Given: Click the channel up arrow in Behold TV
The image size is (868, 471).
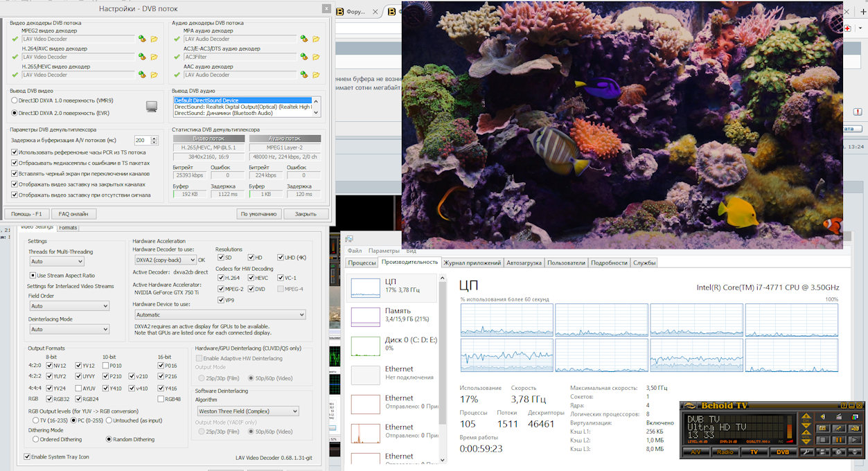Looking at the screenshot, I should pos(806,416).
